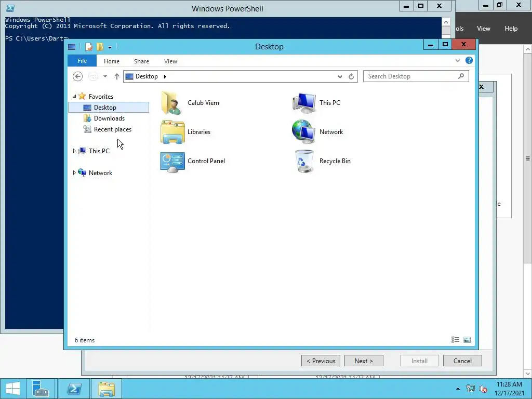Open Customize Quick Access Toolbar dropdown
532x399 pixels.
click(110, 47)
